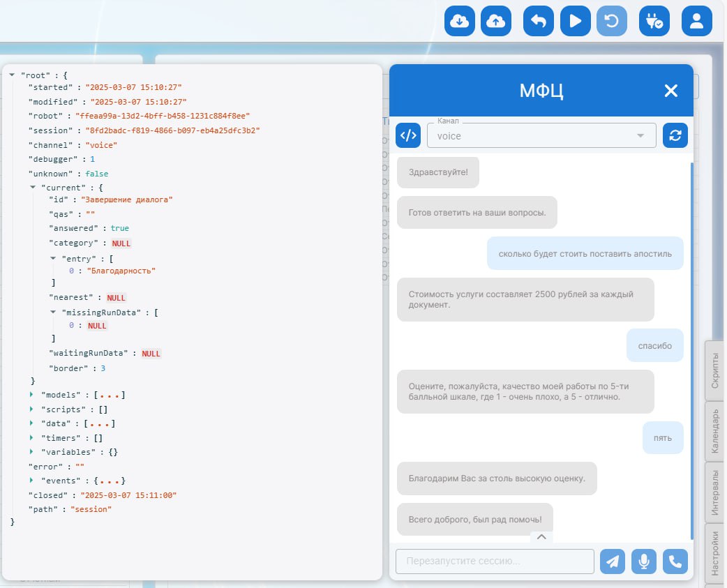Viewport: 727px width, 588px height.
Task: Click the message input field
Action: [495, 561]
